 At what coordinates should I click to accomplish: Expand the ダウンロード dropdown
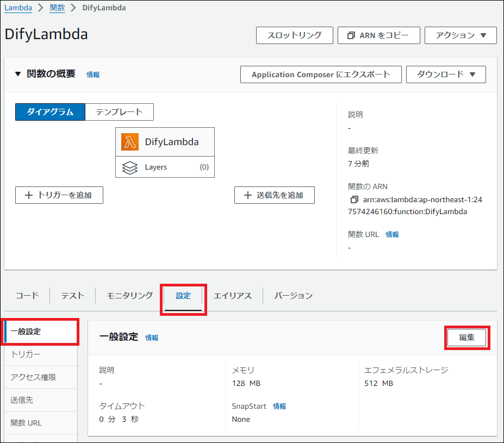(446, 74)
